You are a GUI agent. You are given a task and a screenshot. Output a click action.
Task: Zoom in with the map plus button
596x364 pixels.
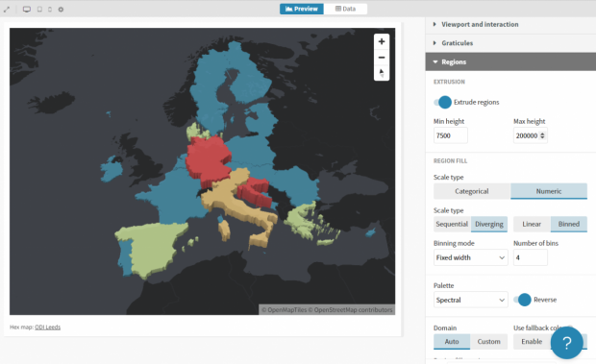(x=382, y=41)
